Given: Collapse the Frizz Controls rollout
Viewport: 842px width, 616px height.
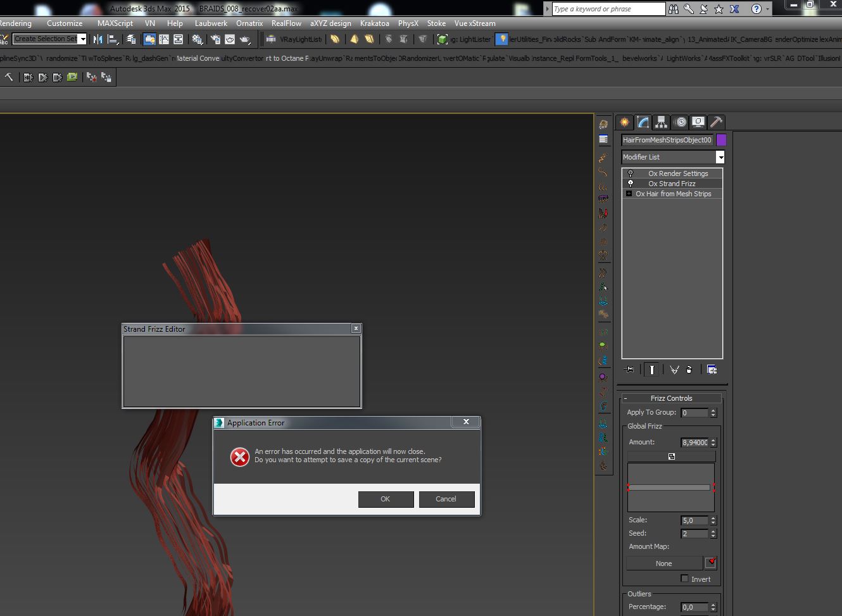Looking at the screenshot, I should tap(671, 398).
